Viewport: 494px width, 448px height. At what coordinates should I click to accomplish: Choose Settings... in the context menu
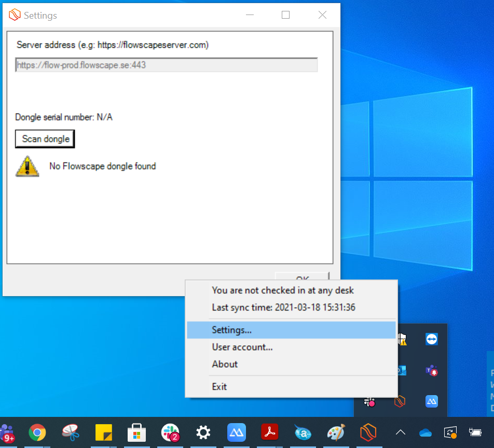(x=291, y=330)
